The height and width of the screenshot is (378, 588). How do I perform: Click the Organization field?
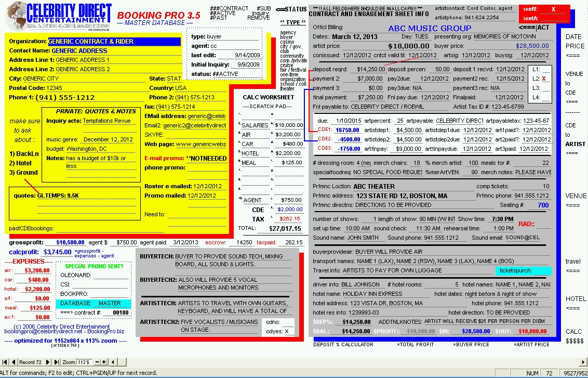(114, 41)
